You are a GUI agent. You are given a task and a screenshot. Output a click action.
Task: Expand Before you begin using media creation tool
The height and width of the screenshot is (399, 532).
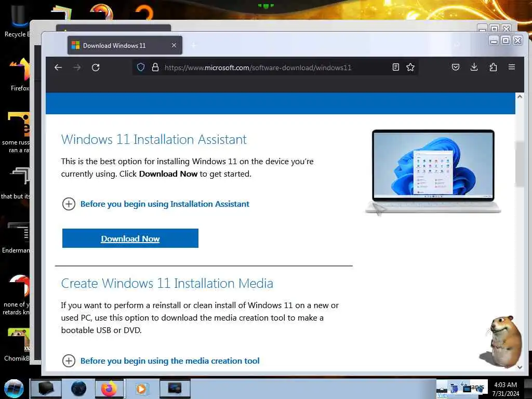(161, 361)
